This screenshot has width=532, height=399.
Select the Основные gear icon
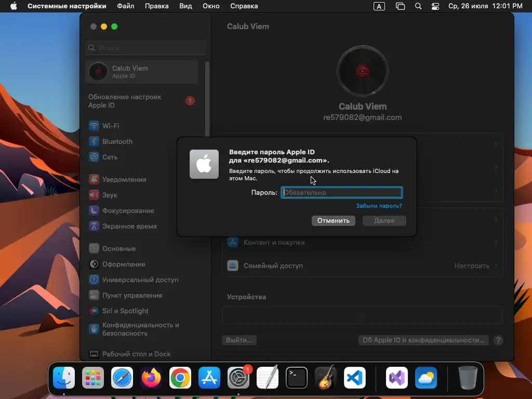coord(94,249)
